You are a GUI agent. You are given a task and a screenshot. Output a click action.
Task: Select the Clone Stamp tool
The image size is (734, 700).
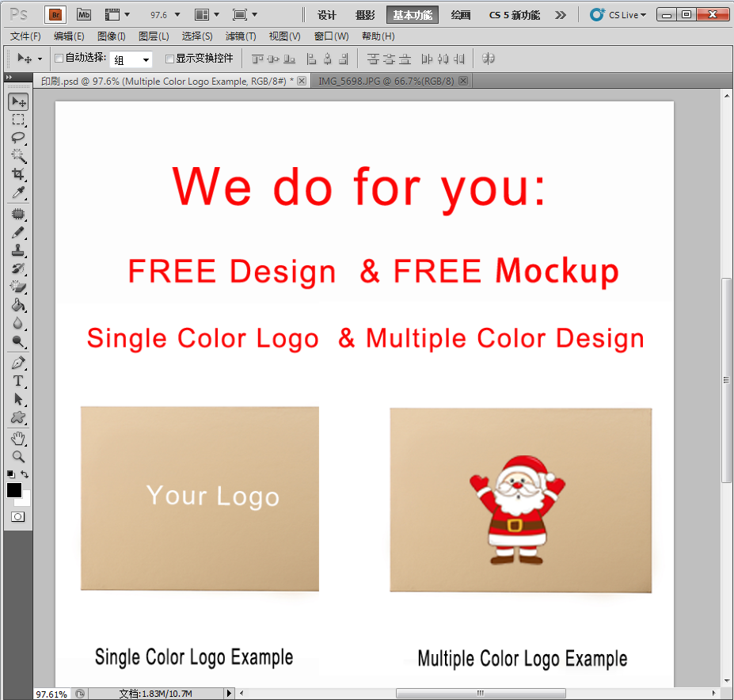pyautogui.click(x=17, y=250)
